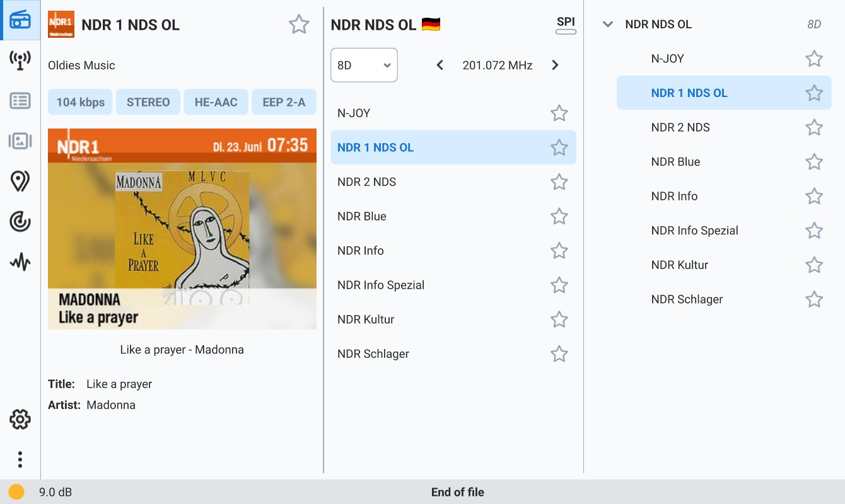This screenshot has width=845, height=504.
Task: Select NDR 1 NDS OL tree row
Action: [724, 93]
